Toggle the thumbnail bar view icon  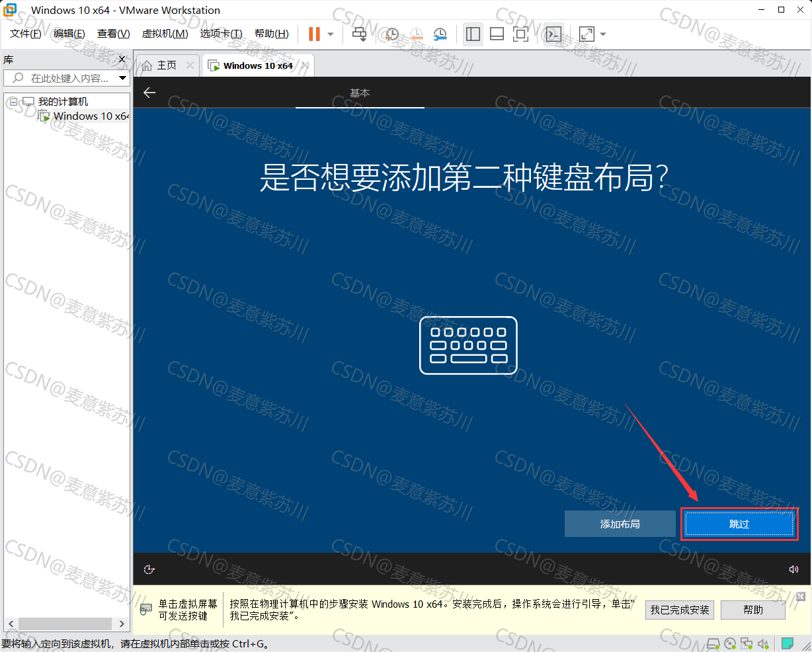(497, 34)
